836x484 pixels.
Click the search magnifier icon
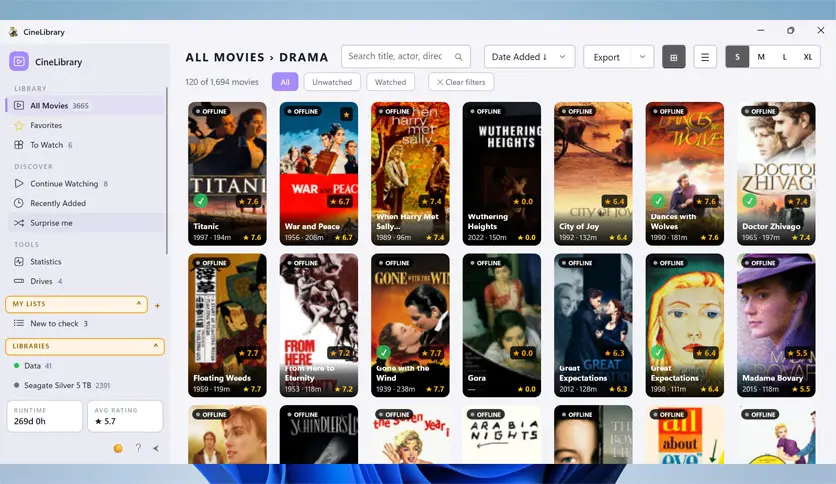coord(459,57)
